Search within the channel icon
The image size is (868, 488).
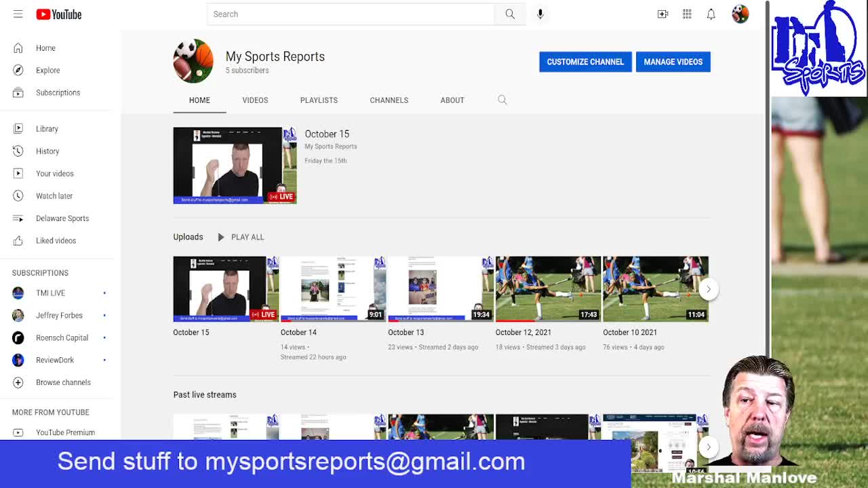pos(502,100)
